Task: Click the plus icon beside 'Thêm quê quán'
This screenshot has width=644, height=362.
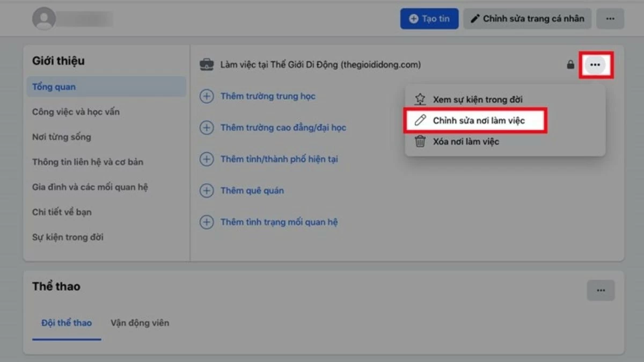Action: [x=207, y=190]
